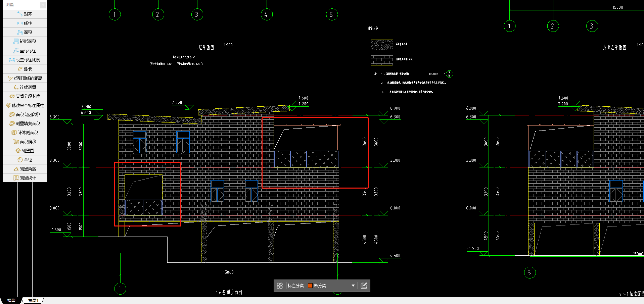Select the 弧长 arc length tool
The width and height of the screenshot is (644, 304).
tap(25, 69)
